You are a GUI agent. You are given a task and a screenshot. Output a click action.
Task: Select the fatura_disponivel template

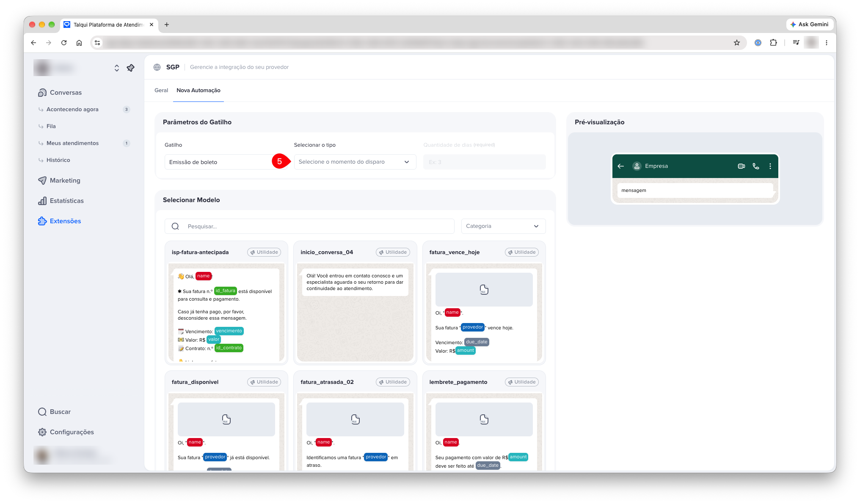point(226,421)
